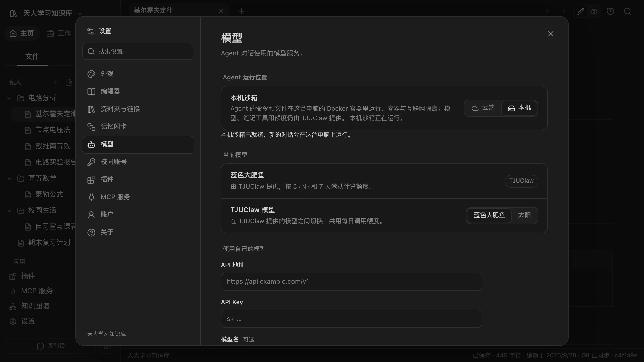The width and height of the screenshot is (644, 362).
Task: Open the 天大学习知识库 vault dropdown
Action: [80, 13]
